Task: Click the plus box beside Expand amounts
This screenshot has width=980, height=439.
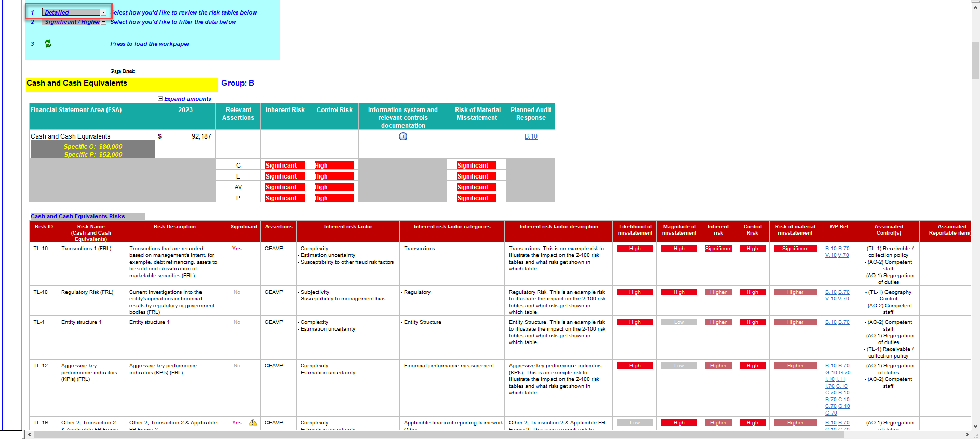Action: pos(160,99)
